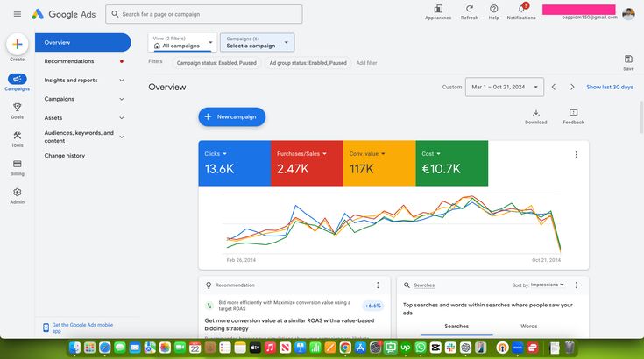
Task: Open the Notifications bell
Action: tap(521, 9)
